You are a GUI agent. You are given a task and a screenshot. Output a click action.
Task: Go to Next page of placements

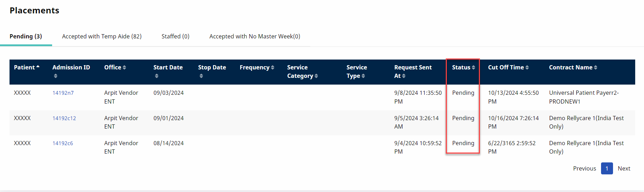tap(624, 168)
